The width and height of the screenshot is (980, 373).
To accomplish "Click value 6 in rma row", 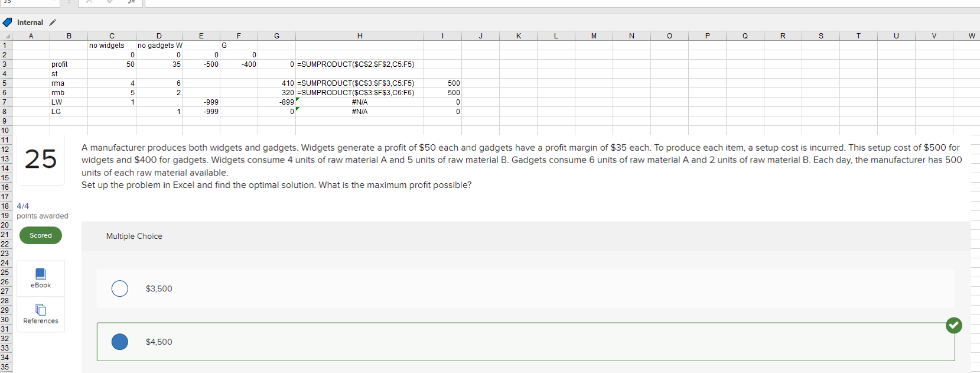I will click(159, 83).
